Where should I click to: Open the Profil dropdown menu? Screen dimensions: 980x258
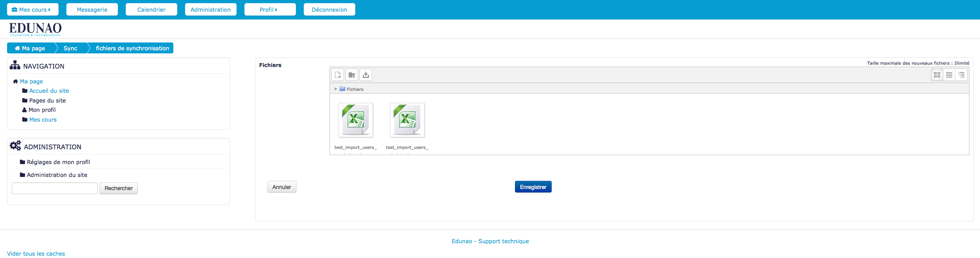click(270, 10)
